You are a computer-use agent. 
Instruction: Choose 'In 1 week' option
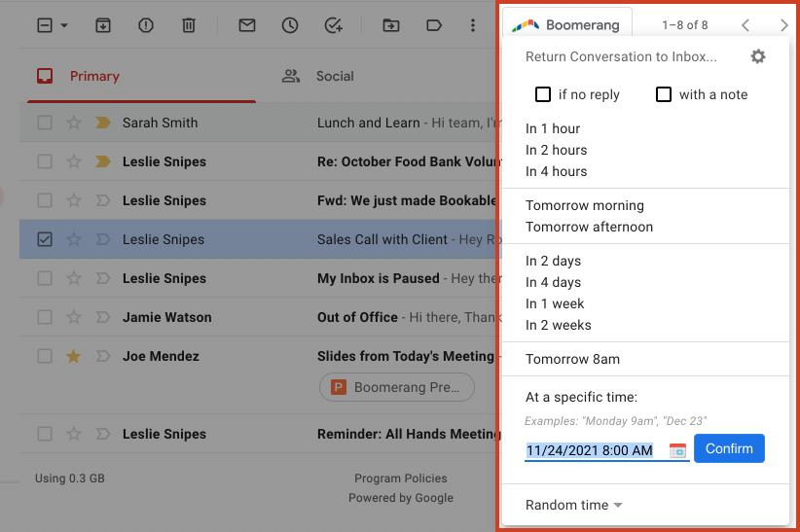click(x=555, y=304)
